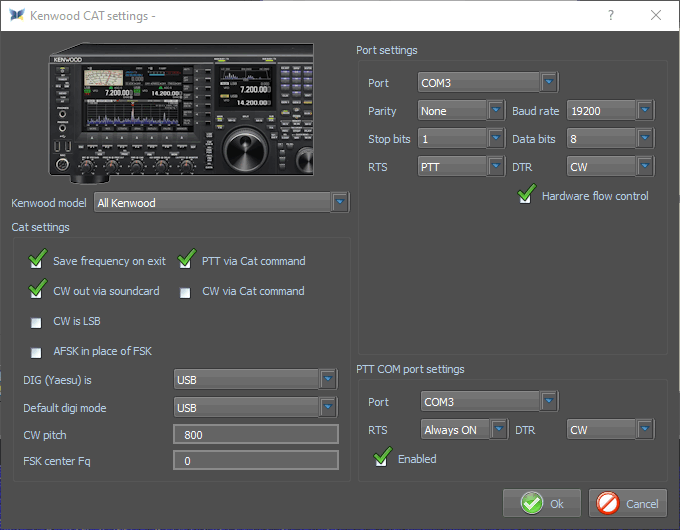The height and width of the screenshot is (530, 680).
Task: Click the green checkmark Ok button
Action: (541, 504)
